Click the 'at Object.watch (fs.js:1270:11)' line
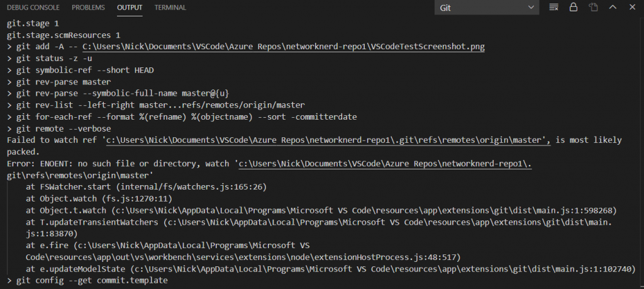 point(99,199)
